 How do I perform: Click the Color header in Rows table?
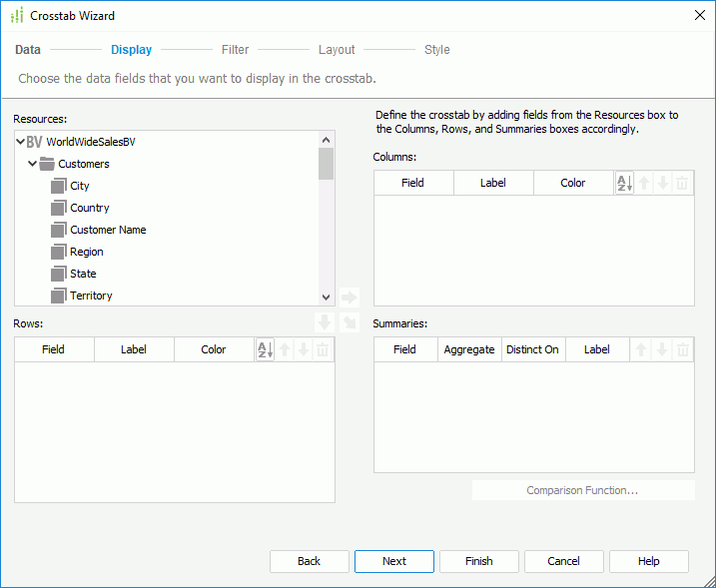point(214,349)
